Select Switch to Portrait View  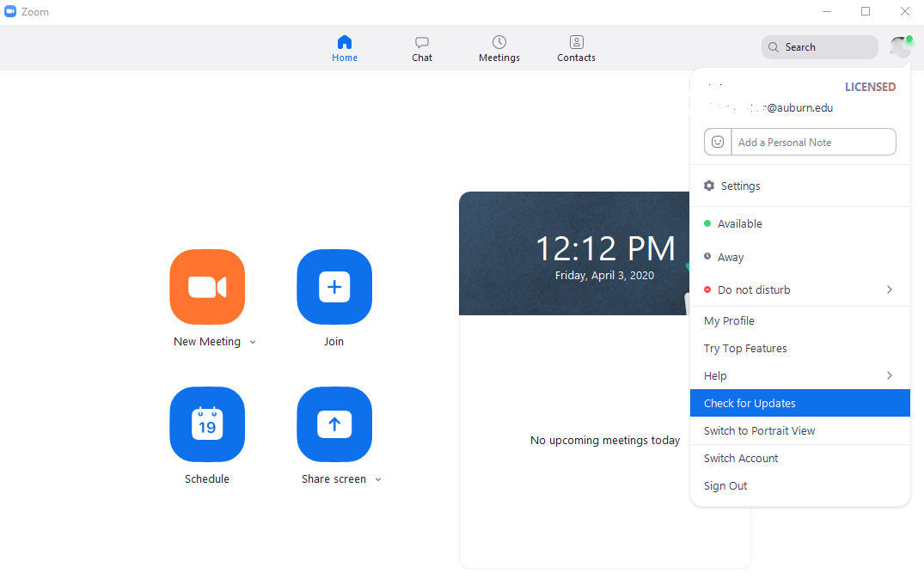pos(799,430)
